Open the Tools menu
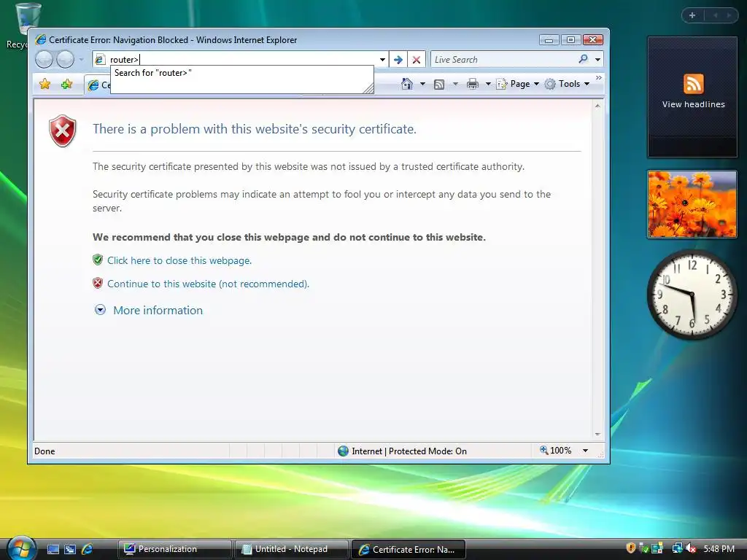 pos(568,84)
